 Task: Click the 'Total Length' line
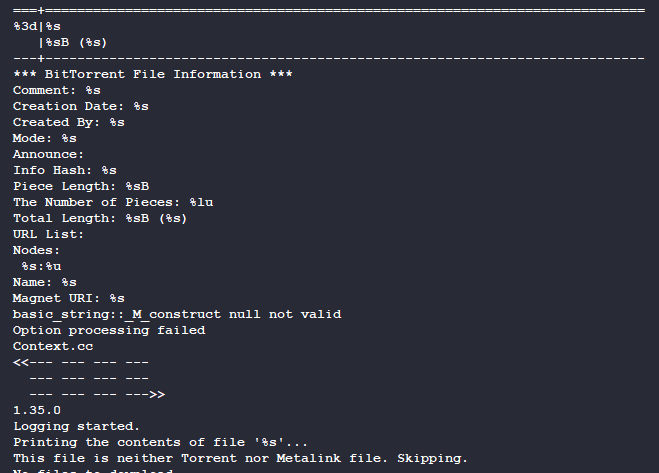tap(100, 218)
